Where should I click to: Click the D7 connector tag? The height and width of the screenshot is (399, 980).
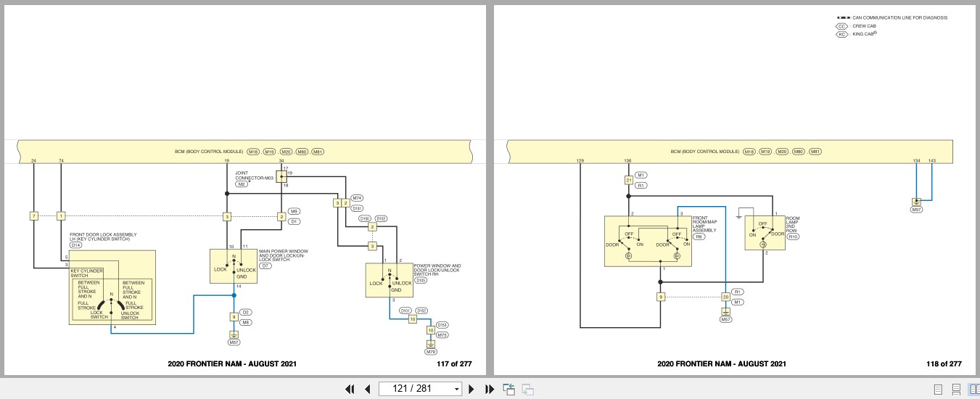(265, 266)
